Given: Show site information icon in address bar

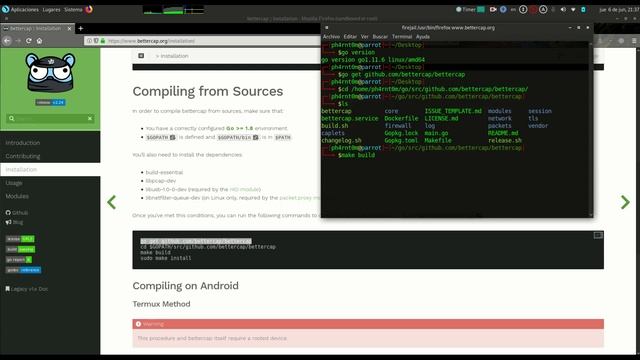Looking at the screenshot, I should tap(89, 41).
